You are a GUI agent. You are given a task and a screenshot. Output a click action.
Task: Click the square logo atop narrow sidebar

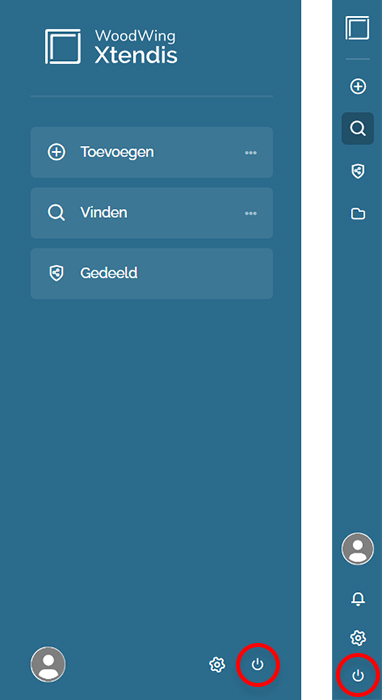pos(357,28)
